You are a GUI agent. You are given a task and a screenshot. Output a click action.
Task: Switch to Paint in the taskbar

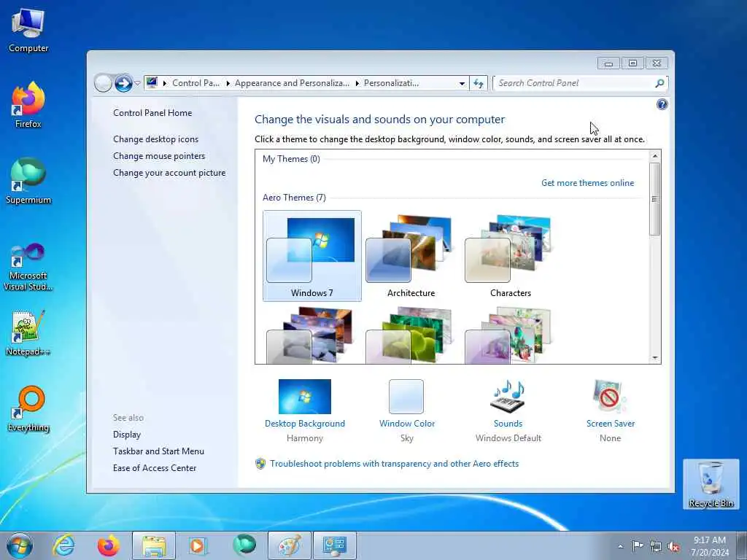[x=289, y=545]
